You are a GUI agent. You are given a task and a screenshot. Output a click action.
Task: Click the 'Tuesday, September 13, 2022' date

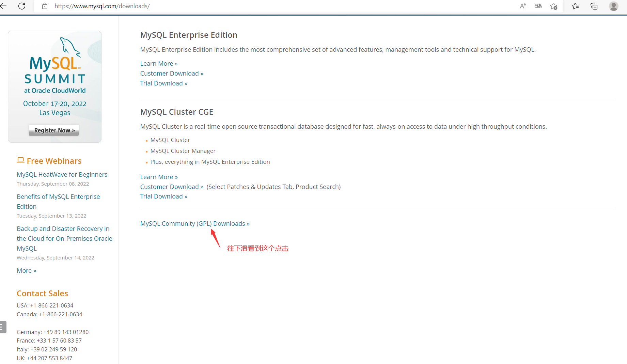[x=51, y=216]
